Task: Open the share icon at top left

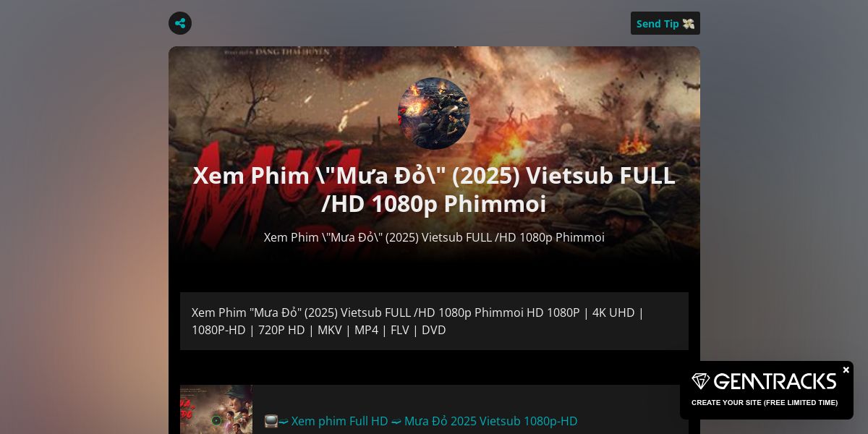Action: coord(180,23)
